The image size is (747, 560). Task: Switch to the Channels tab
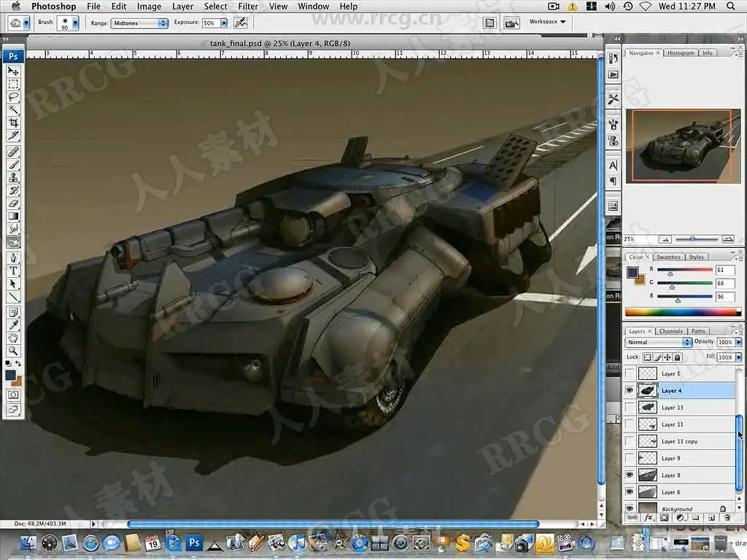670,331
